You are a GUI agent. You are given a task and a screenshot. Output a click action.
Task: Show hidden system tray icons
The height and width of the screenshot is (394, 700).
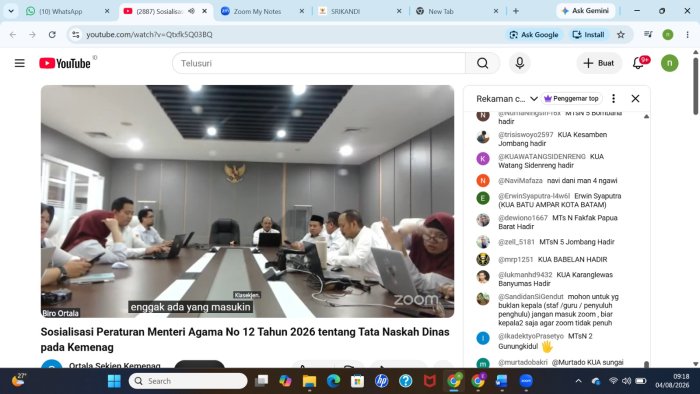click(x=579, y=381)
